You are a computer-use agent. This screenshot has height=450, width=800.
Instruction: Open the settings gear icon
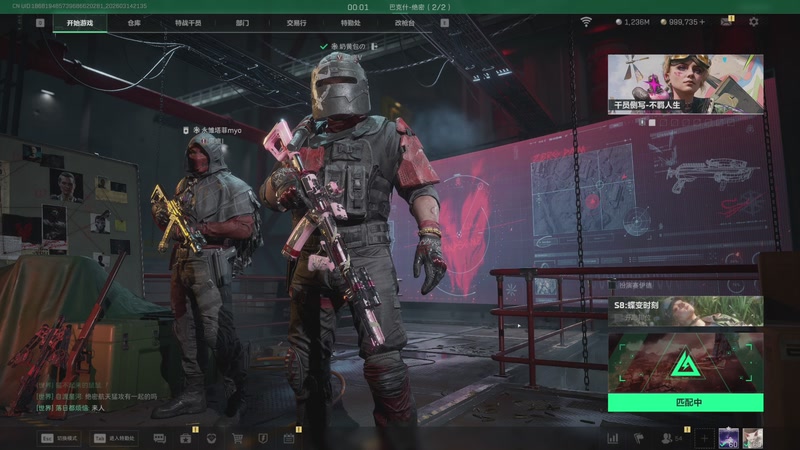754,22
